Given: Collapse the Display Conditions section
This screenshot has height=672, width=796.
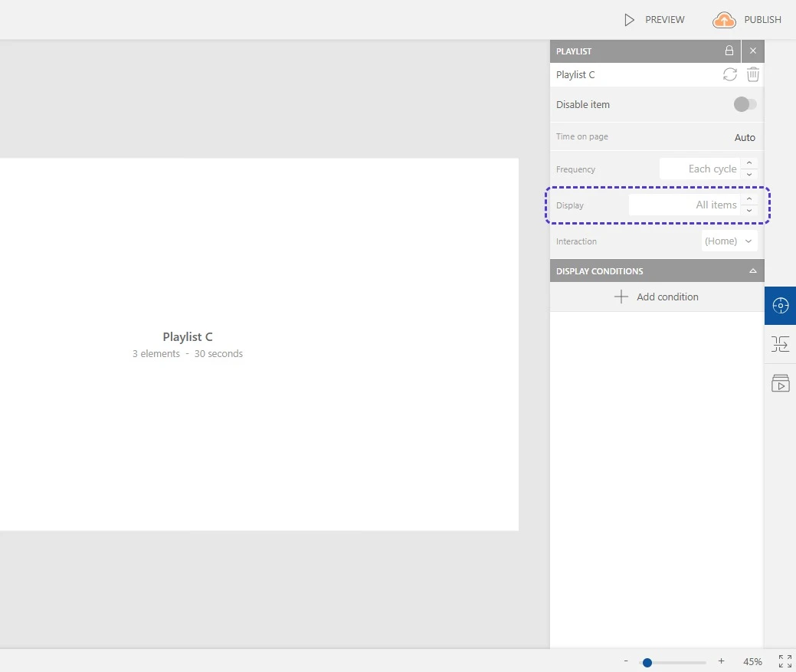Looking at the screenshot, I should point(752,271).
